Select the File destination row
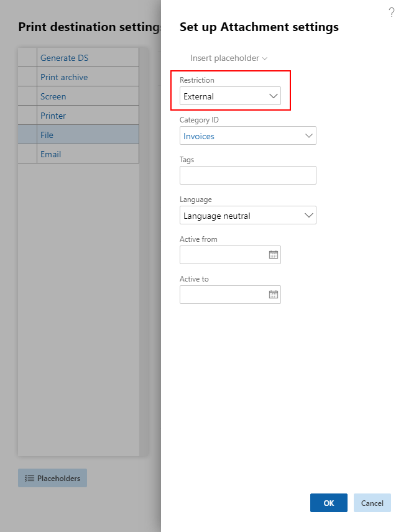The image size is (401, 532). [x=78, y=135]
